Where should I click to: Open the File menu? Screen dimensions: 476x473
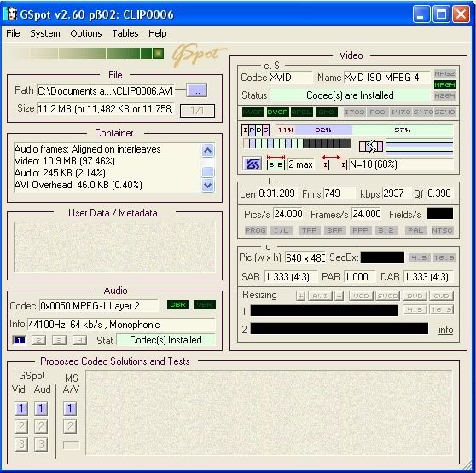[13, 33]
